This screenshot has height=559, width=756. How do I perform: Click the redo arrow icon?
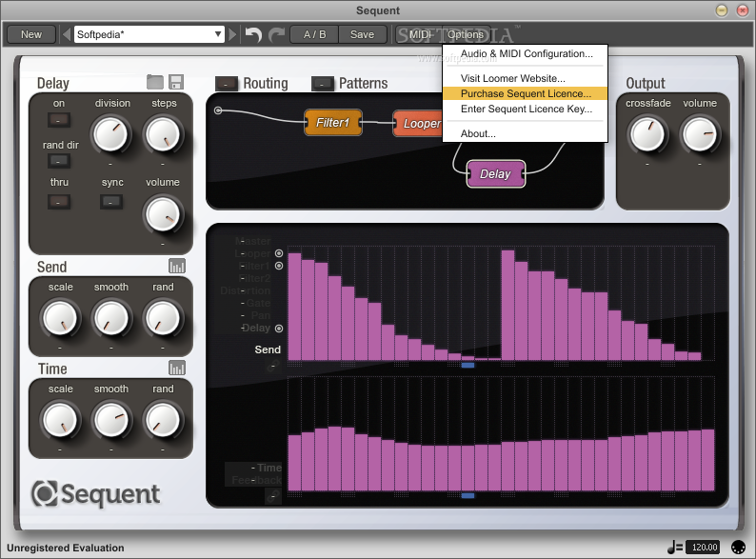pos(276,34)
